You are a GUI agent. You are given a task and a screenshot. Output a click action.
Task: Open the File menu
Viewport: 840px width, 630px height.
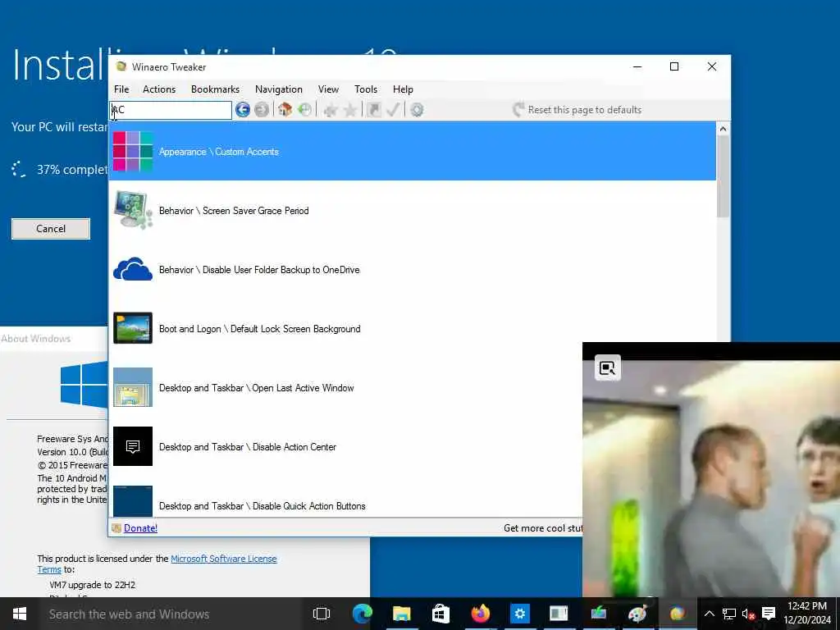121,89
